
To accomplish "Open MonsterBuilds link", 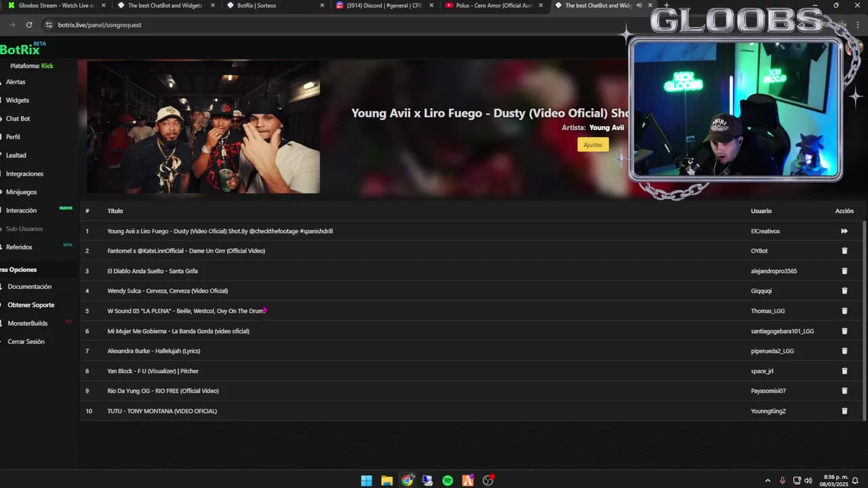I will point(27,323).
